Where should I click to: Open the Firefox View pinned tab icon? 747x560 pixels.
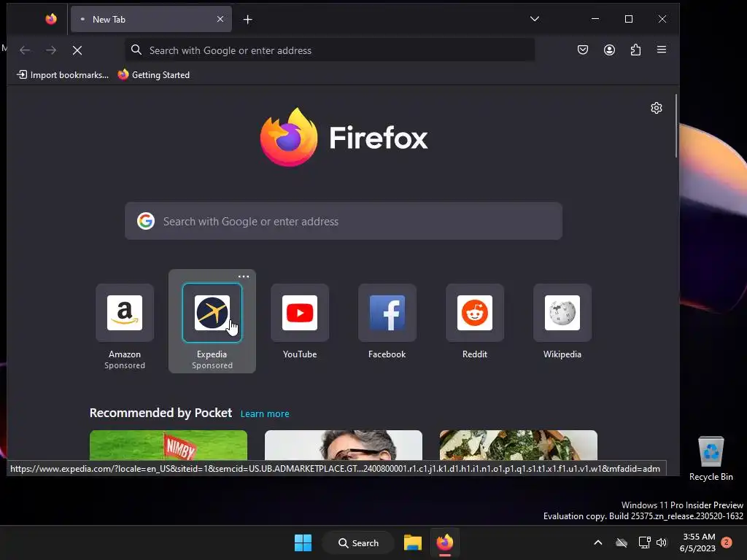(x=51, y=19)
